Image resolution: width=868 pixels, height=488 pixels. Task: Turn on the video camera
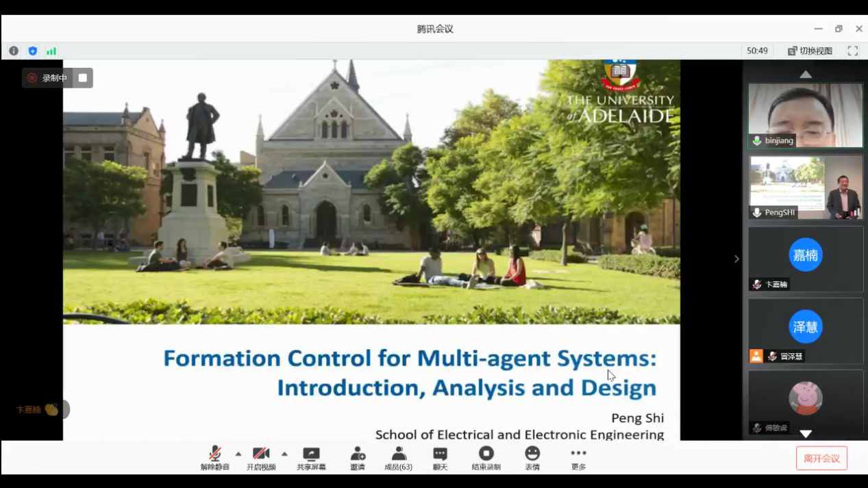tap(261, 458)
